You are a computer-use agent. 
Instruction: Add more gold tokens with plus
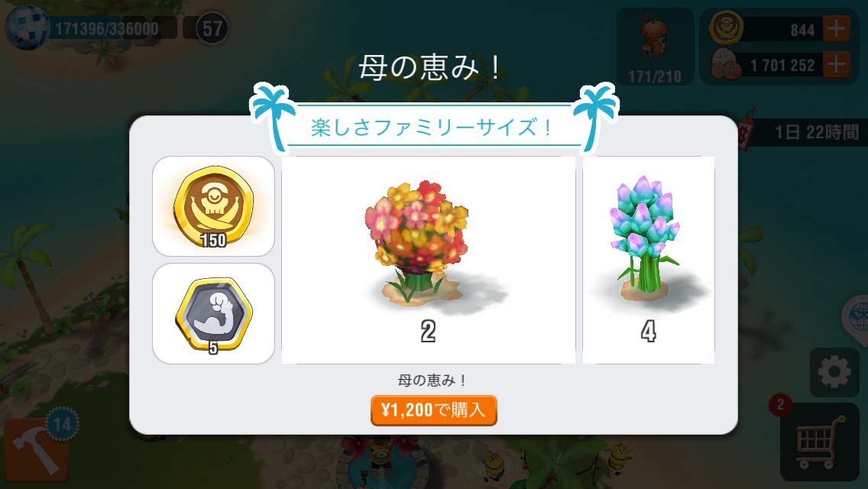tap(837, 29)
